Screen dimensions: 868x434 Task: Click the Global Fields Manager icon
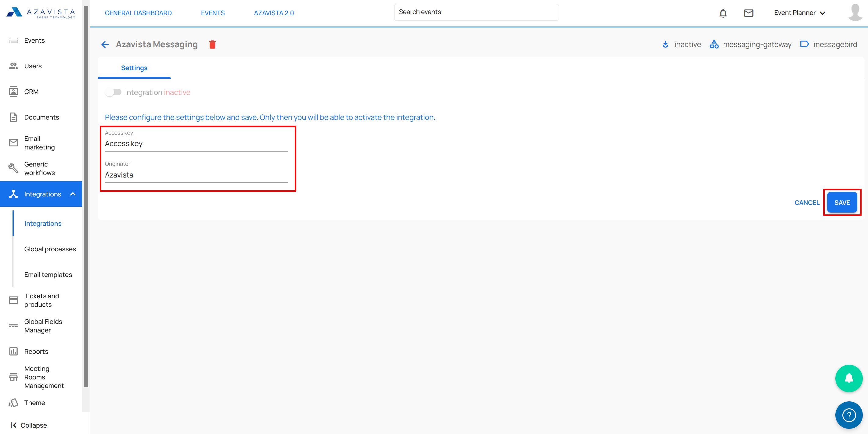click(13, 326)
